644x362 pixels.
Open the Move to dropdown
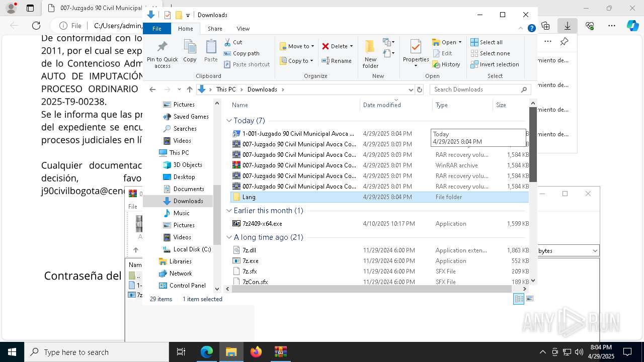pyautogui.click(x=297, y=46)
